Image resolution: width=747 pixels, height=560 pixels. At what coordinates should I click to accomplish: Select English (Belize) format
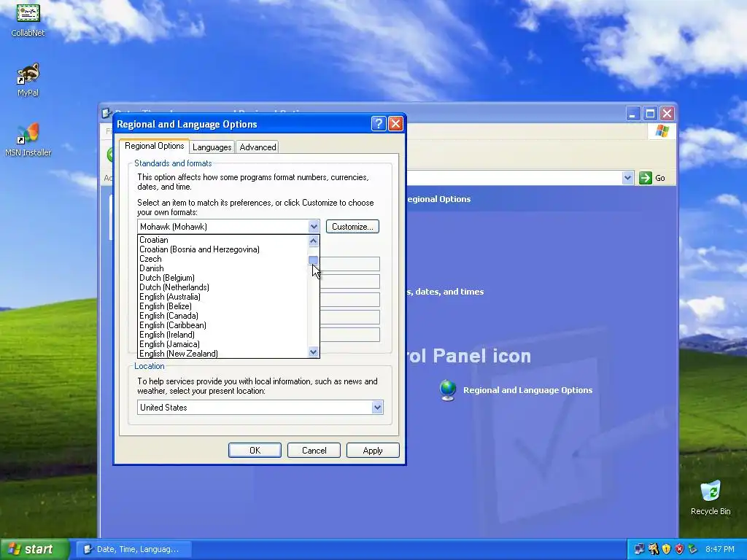point(222,307)
